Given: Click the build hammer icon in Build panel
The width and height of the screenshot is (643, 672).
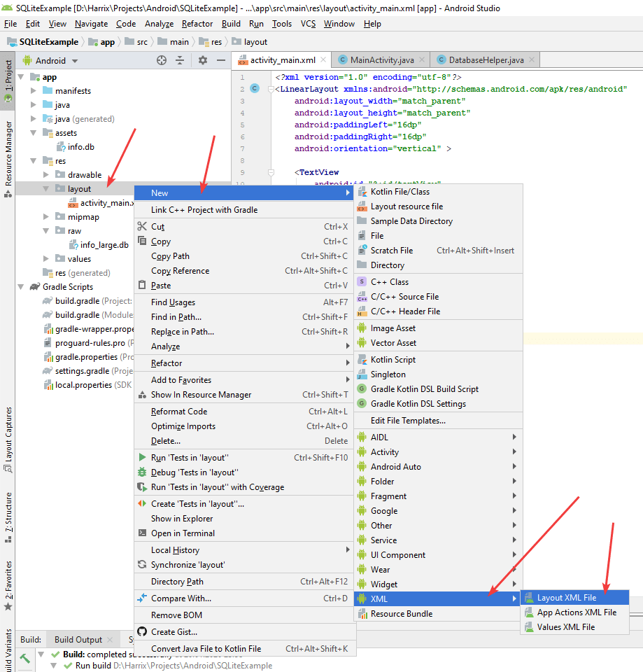Looking at the screenshot, I should 24,659.
